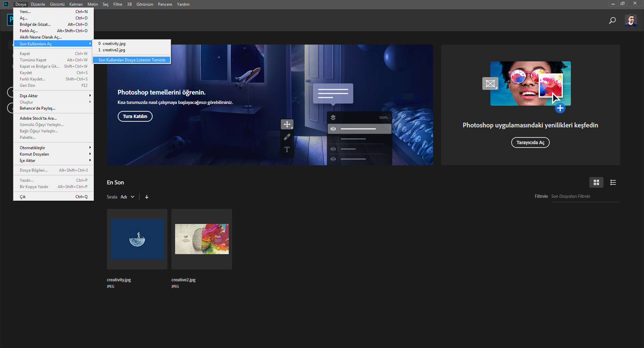Open the Filtre menu in menu bar

pos(118,4)
